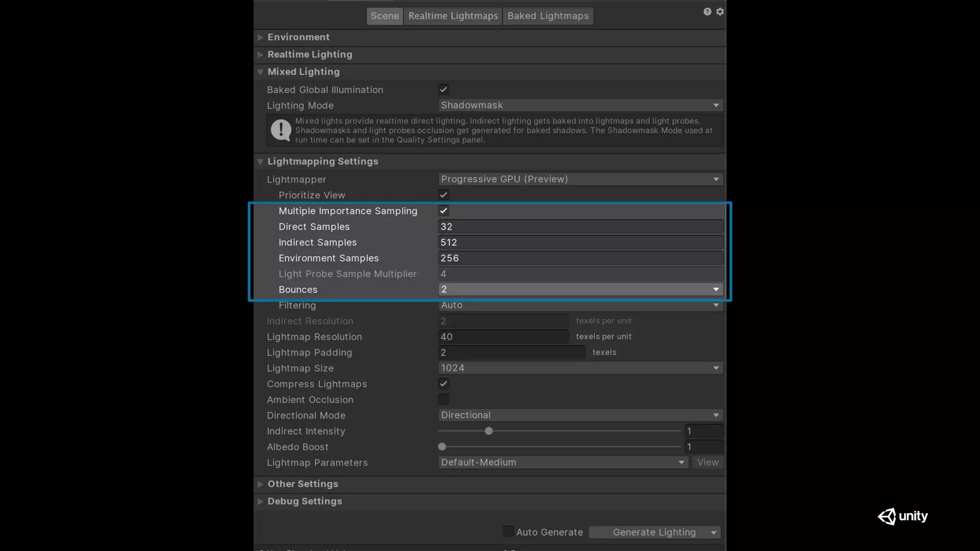This screenshot has width=980, height=551.
Task: Open the Lighting window help icon
Action: 707,11
